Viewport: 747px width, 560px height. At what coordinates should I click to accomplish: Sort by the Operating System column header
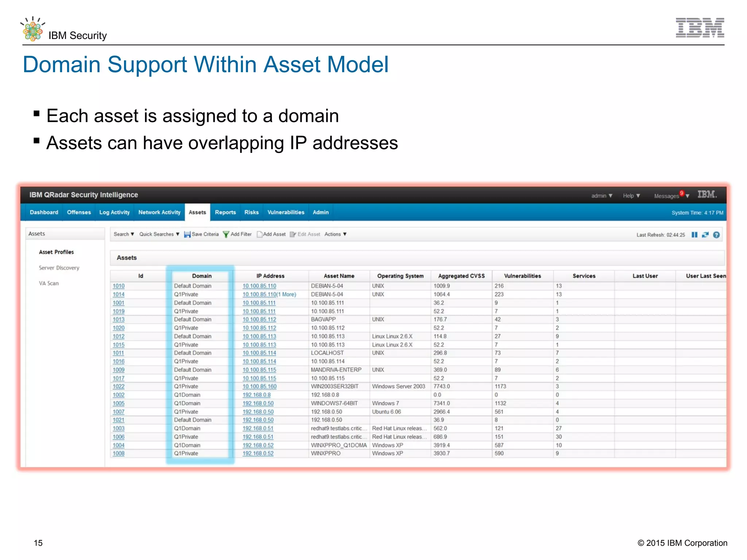400,276
